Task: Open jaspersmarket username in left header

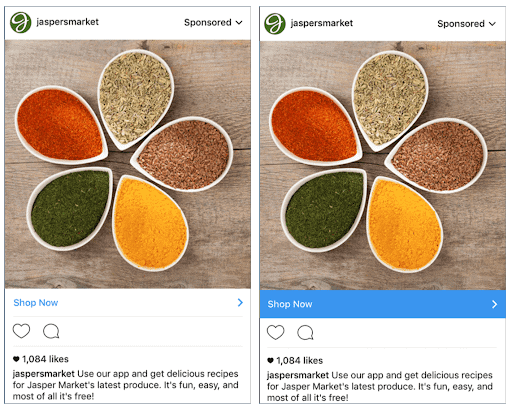Action: coord(68,22)
